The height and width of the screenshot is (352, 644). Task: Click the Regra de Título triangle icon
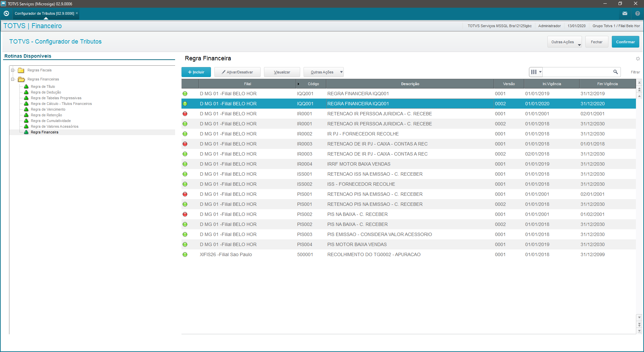click(26, 86)
